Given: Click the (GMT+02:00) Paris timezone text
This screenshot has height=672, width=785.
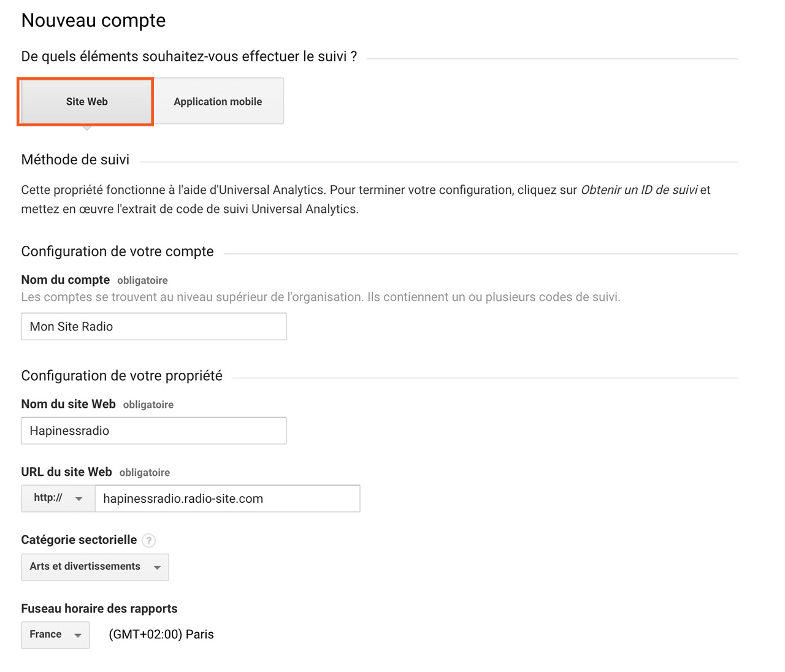Looking at the screenshot, I should tap(161, 635).
